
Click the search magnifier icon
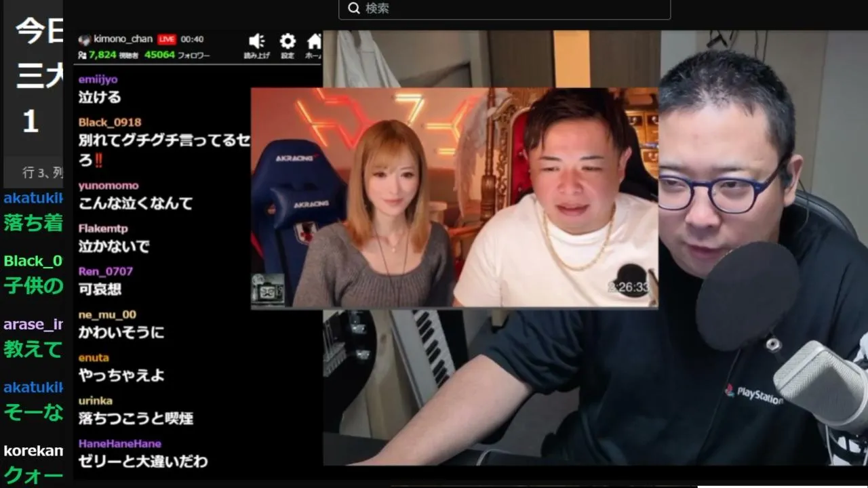353,8
